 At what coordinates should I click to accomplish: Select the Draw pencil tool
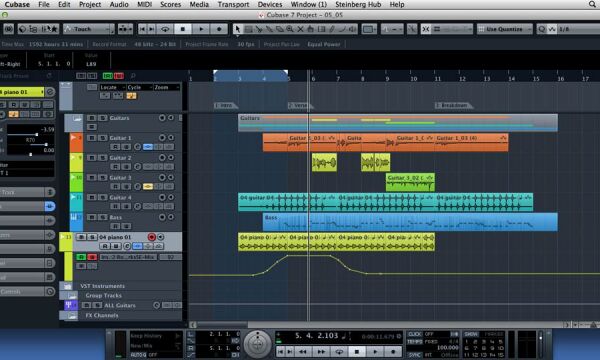332,29
